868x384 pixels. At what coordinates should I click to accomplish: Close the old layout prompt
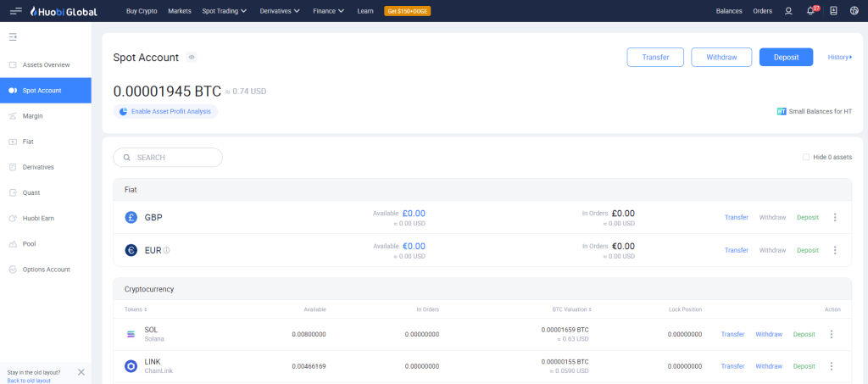[81, 372]
